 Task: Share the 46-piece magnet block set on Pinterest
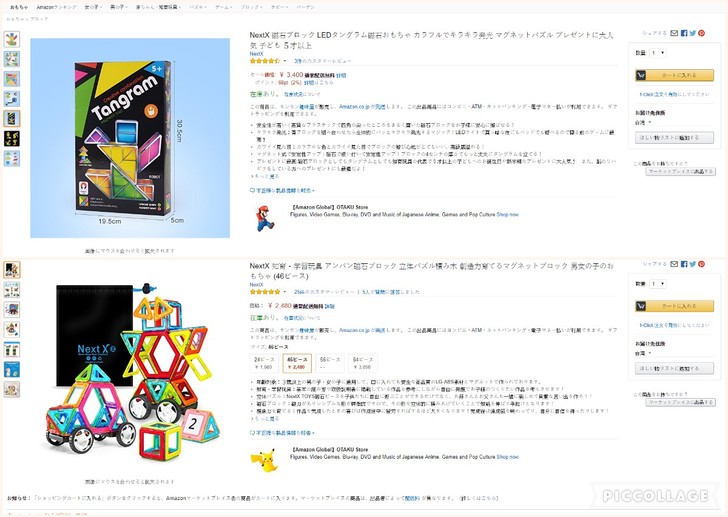point(701,264)
